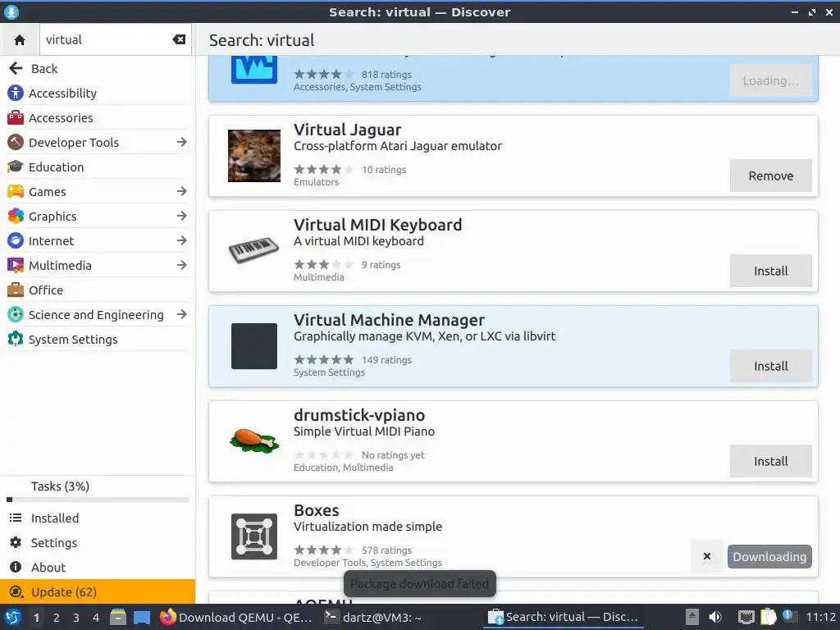Switch to workspace 2 in taskbar
The width and height of the screenshot is (840, 630).
[57, 618]
